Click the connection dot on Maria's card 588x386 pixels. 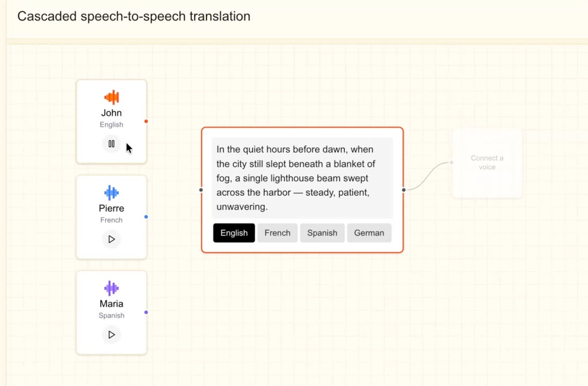coord(146,312)
